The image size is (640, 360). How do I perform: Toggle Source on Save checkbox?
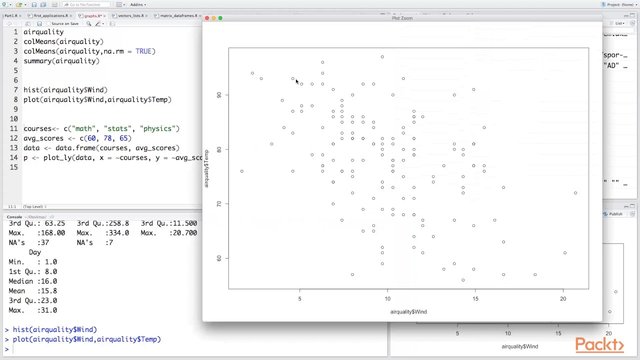click(62, 24)
